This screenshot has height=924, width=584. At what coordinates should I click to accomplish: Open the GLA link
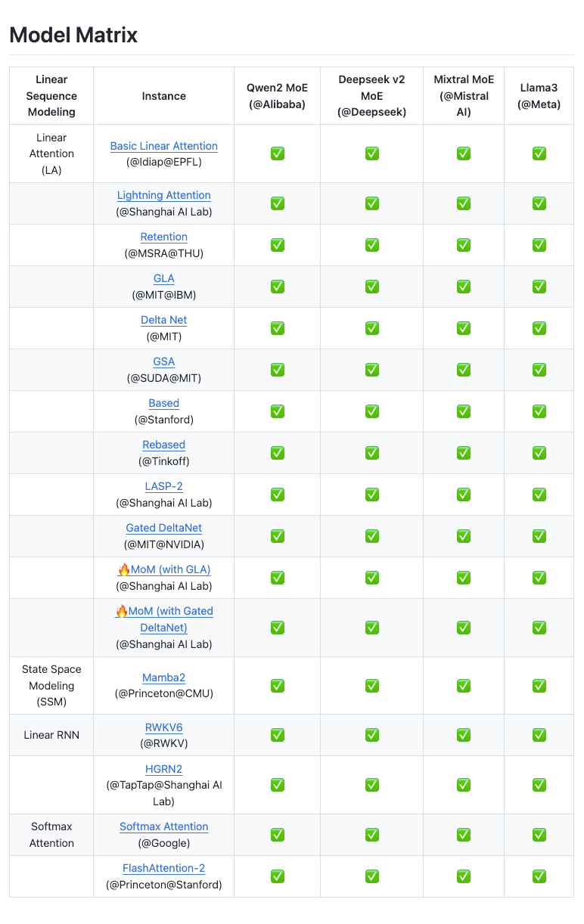tap(163, 278)
